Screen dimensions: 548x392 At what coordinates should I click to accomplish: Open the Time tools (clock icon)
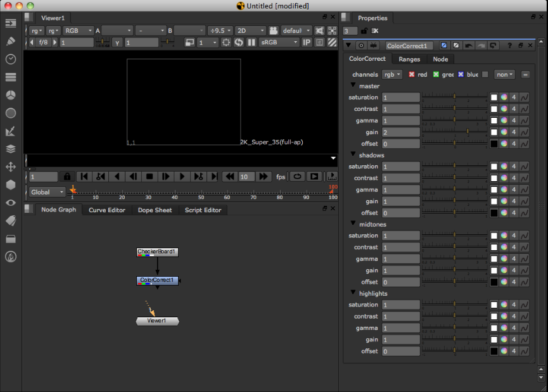10,60
